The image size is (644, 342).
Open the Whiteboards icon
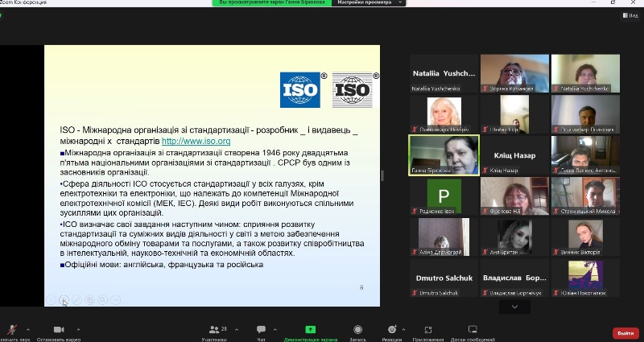coord(473,329)
